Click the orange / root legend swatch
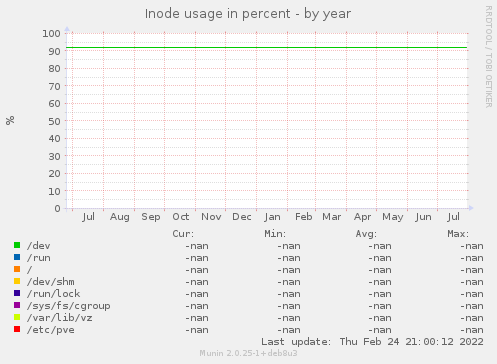The height and width of the screenshot is (364, 497). pos(17,269)
